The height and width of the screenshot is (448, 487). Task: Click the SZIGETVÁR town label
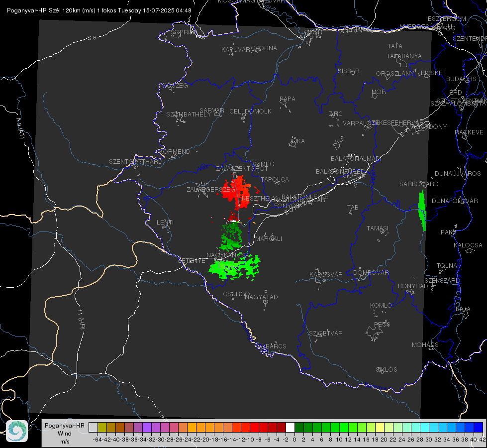coord(326,334)
